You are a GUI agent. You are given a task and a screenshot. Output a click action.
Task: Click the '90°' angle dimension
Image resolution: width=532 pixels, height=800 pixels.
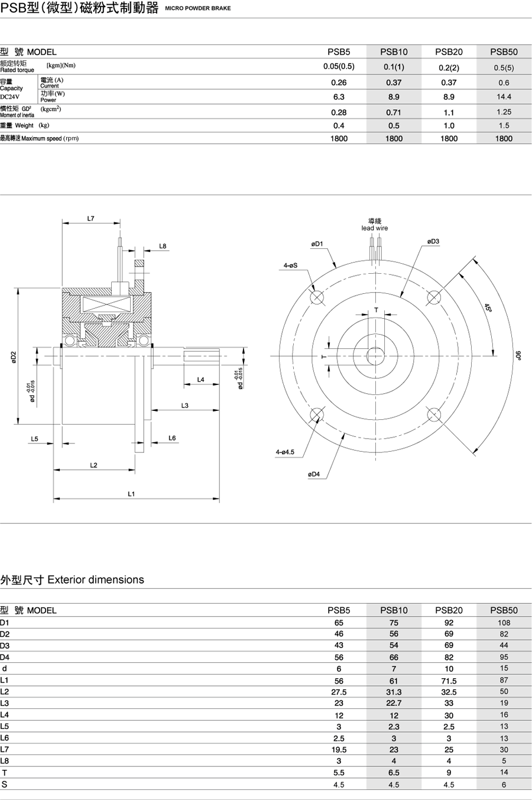(518, 355)
